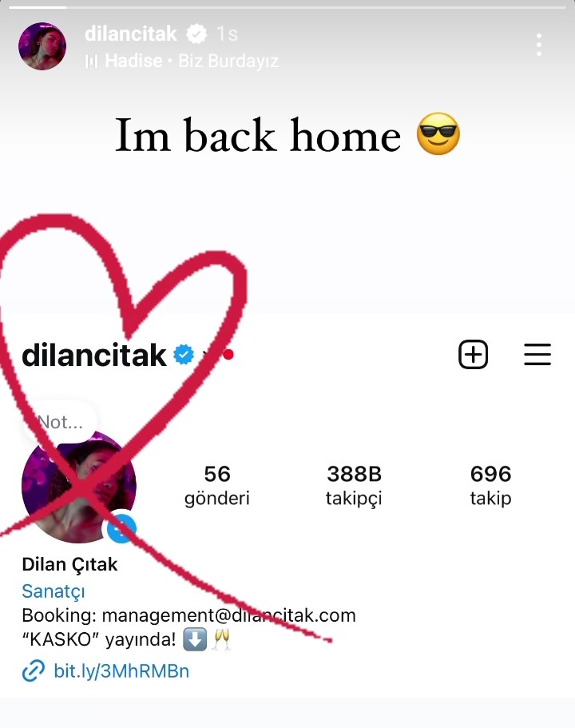Open the hamburger menu icon
This screenshot has height=728, width=575.
[537, 355]
